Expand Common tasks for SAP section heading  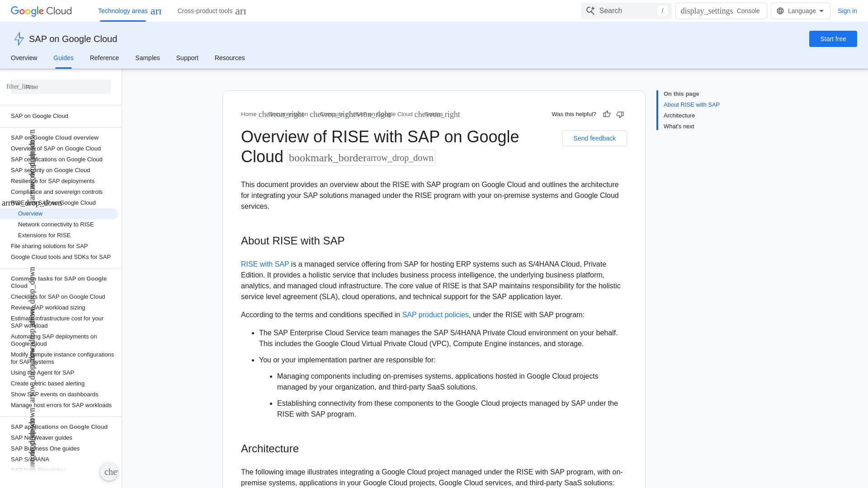pos(59,282)
